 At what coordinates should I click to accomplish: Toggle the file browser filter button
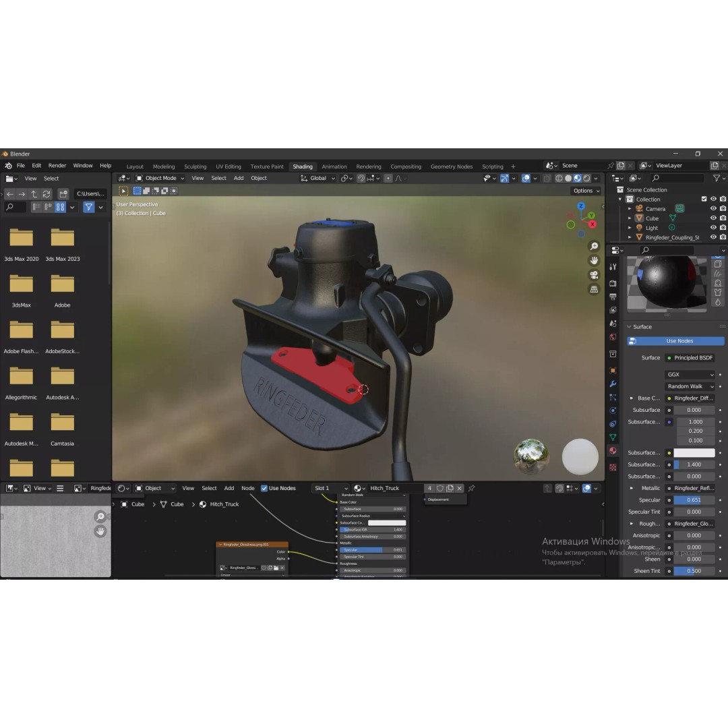pyautogui.click(x=89, y=207)
